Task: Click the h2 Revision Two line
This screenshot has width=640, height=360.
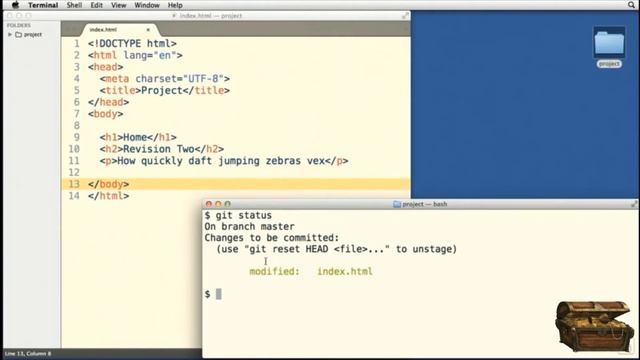Action: coord(162,149)
